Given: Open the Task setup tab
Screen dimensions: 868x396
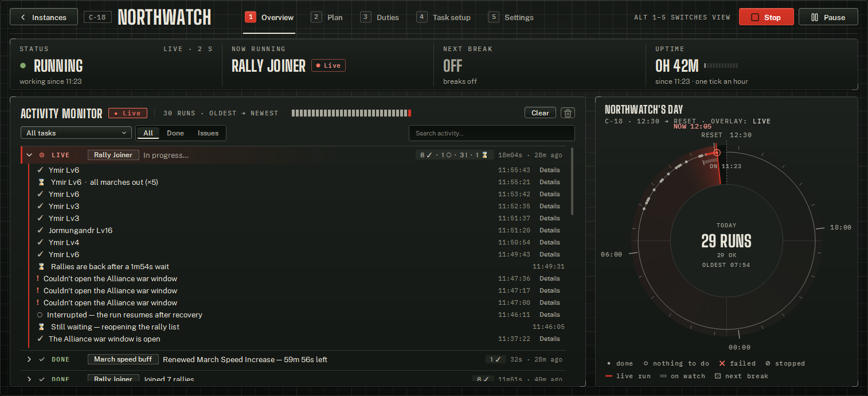Looking at the screenshot, I should click(x=444, y=17).
